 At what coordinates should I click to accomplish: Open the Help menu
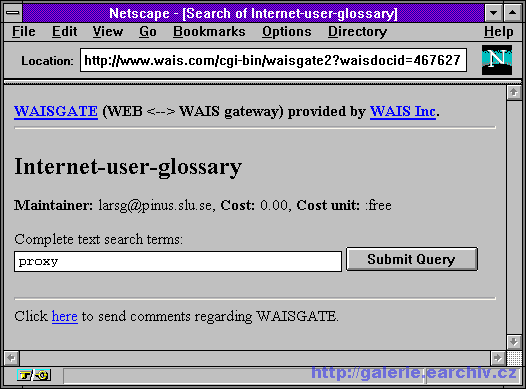coord(498,32)
